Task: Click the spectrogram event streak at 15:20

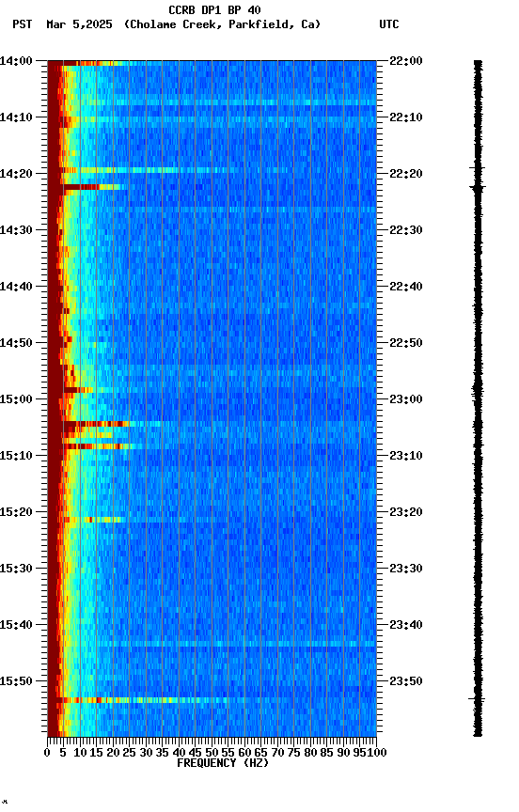Action: (93, 520)
